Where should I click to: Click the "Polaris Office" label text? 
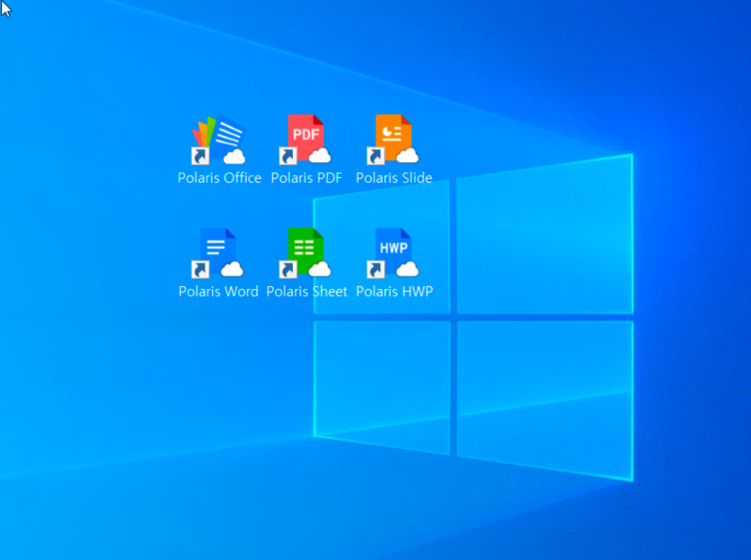coord(220,178)
